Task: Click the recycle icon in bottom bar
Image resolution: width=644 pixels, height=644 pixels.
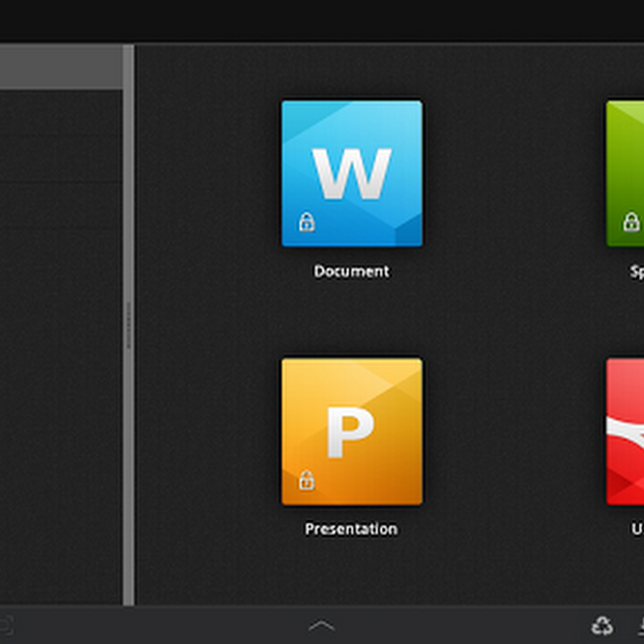Action: click(602, 626)
